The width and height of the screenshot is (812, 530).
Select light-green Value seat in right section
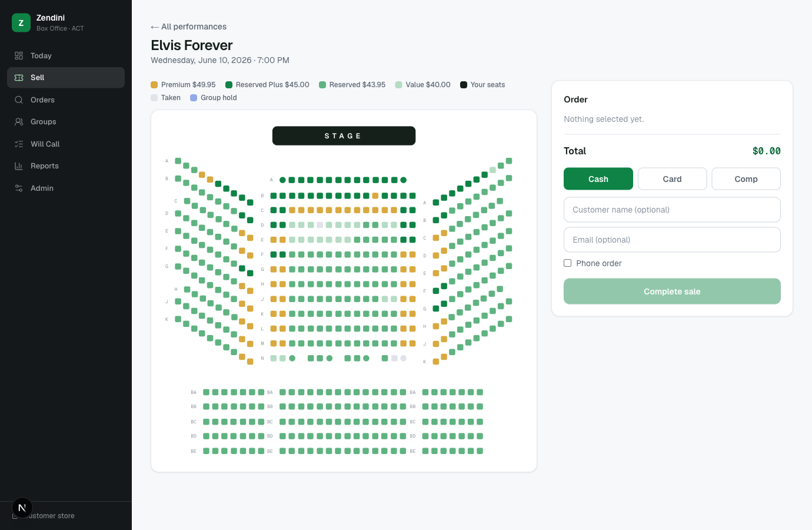pos(492,170)
